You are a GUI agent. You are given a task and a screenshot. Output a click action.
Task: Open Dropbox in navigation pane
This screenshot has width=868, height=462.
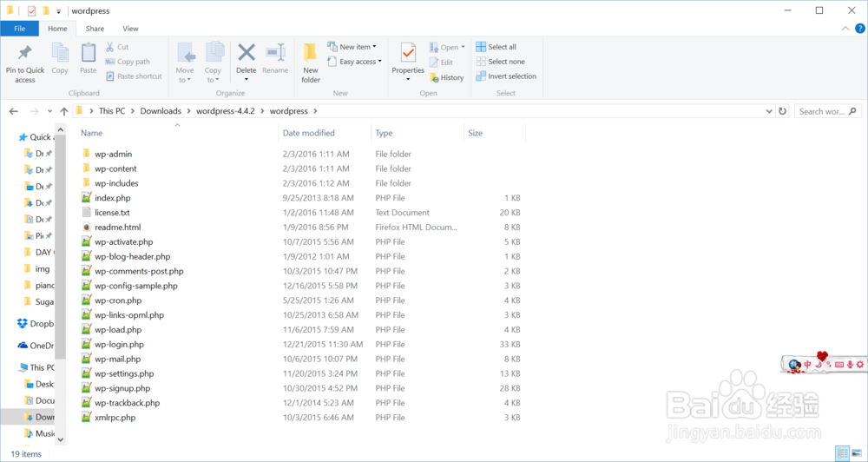point(36,324)
